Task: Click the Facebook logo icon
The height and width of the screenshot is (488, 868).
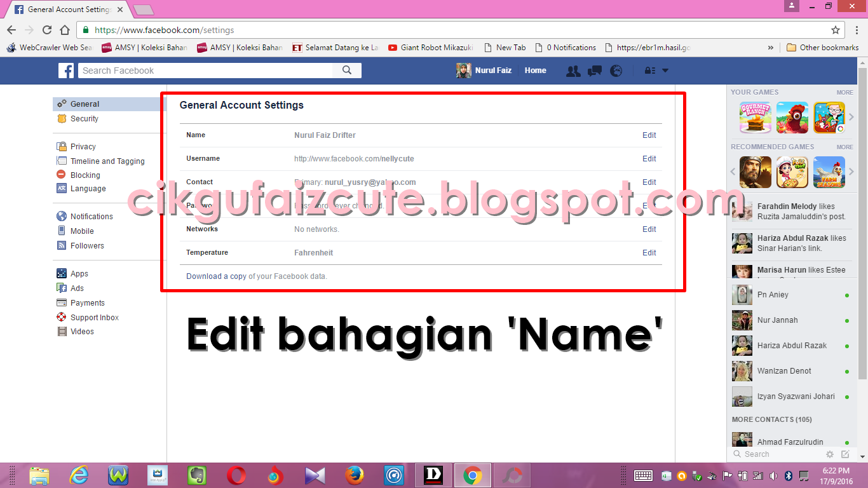Action: coord(66,71)
